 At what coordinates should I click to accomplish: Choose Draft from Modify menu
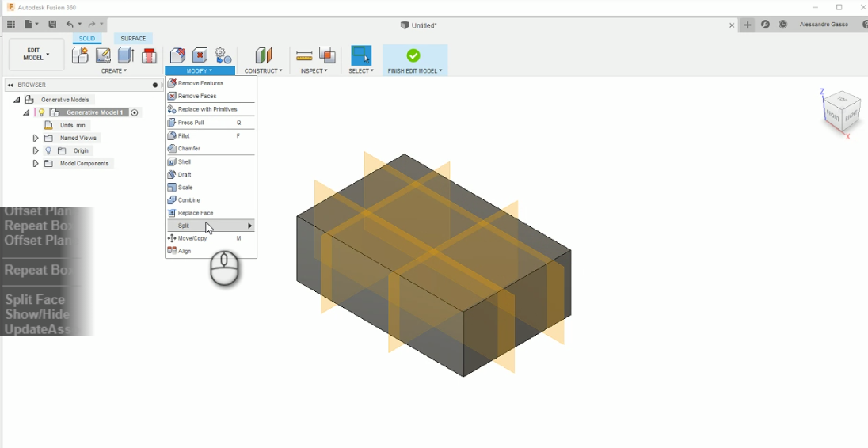[x=211, y=174]
